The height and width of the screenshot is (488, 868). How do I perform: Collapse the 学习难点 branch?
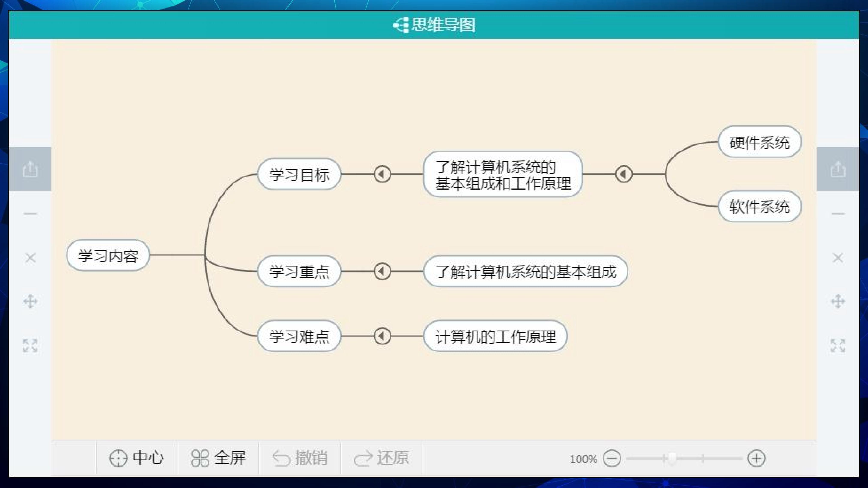coord(382,336)
